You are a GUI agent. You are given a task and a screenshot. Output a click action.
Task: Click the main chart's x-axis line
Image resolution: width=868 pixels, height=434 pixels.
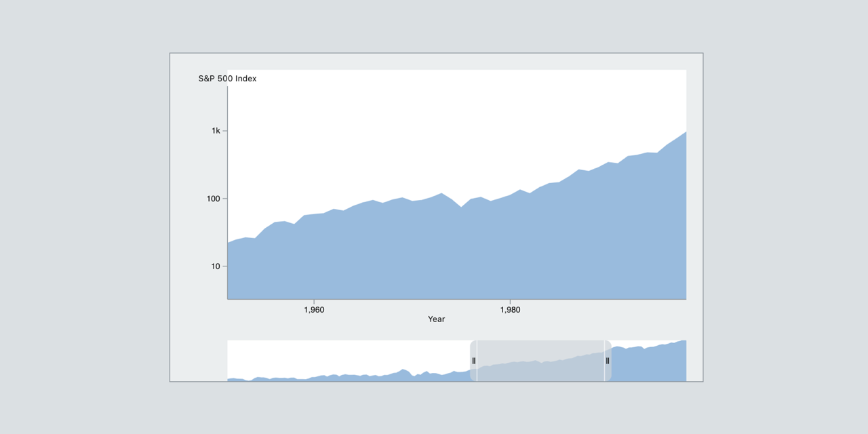(454, 298)
